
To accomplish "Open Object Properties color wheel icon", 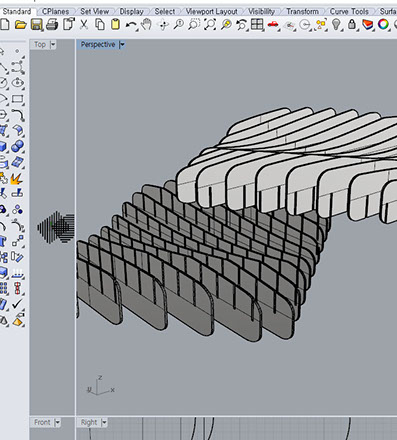I will (x=383, y=24).
